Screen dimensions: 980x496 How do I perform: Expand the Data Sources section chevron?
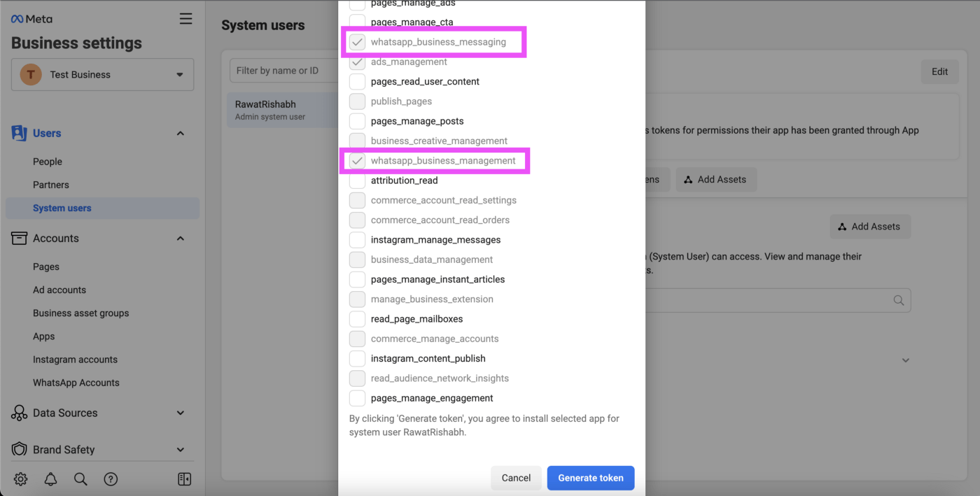pyautogui.click(x=181, y=413)
